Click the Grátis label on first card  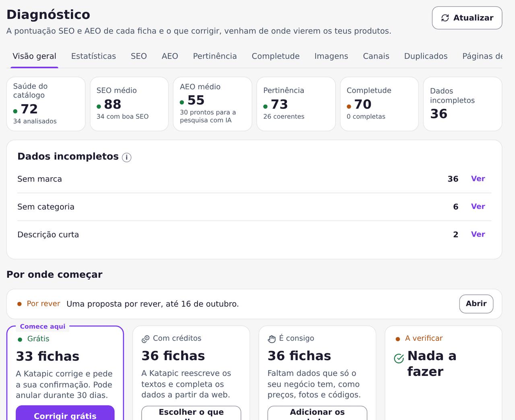pyautogui.click(x=38, y=339)
